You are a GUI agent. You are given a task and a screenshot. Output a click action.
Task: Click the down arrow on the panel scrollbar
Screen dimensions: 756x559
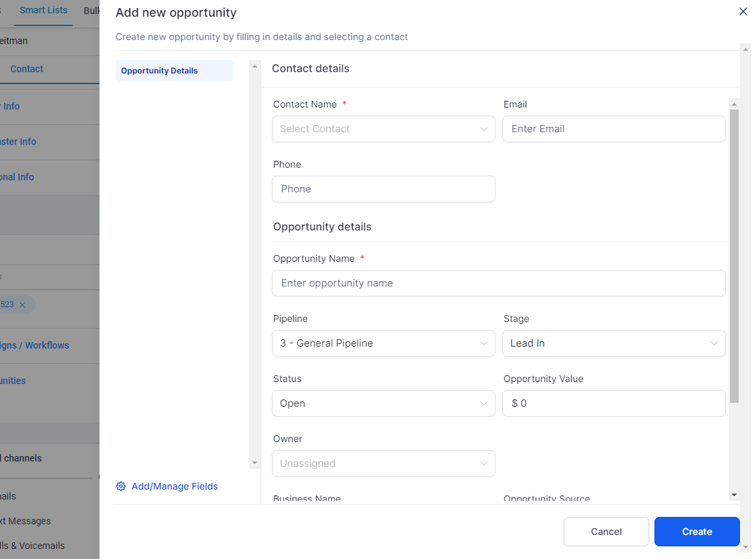pyautogui.click(x=254, y=462)
